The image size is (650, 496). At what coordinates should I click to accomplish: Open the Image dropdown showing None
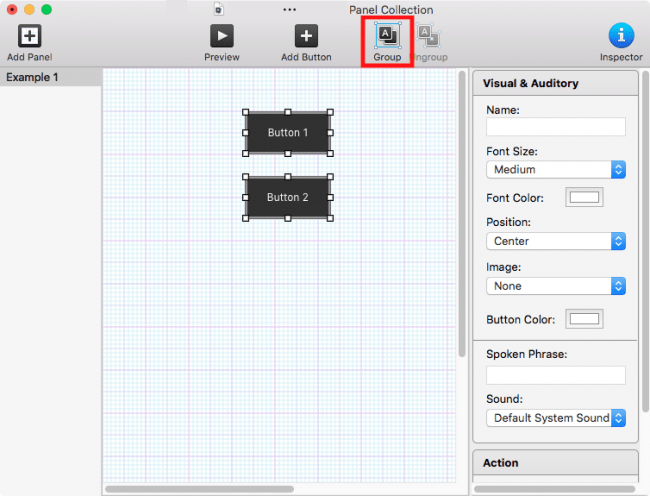coord(555,286)
